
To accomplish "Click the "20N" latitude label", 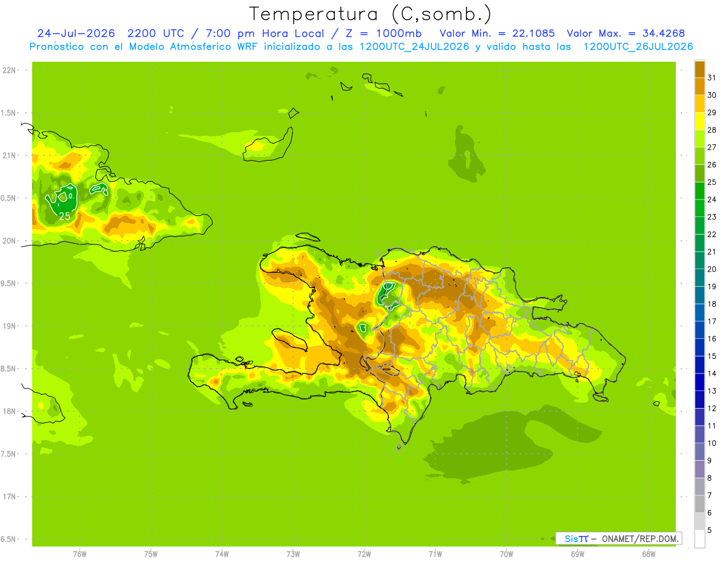I will click(x=9, y=241).
